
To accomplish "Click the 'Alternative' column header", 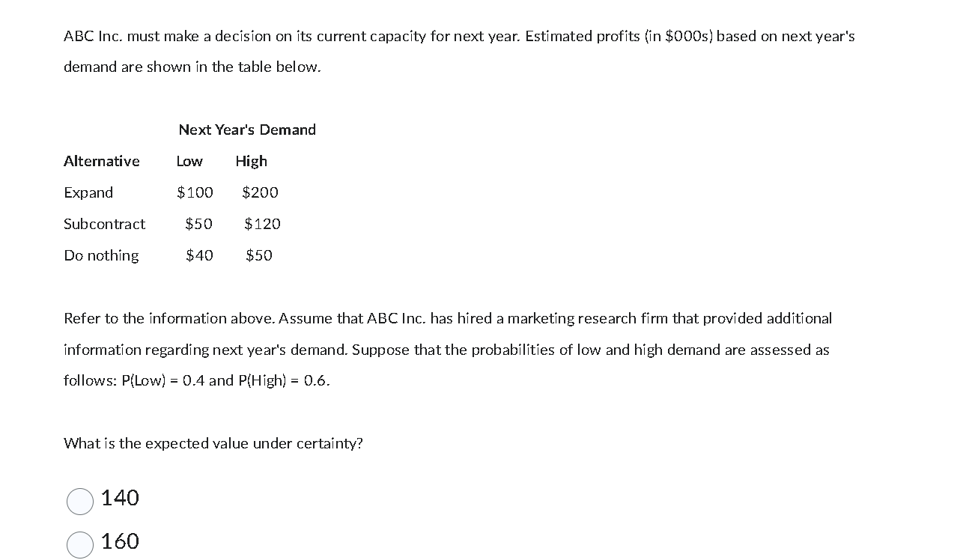I will [x=102, y=161].
